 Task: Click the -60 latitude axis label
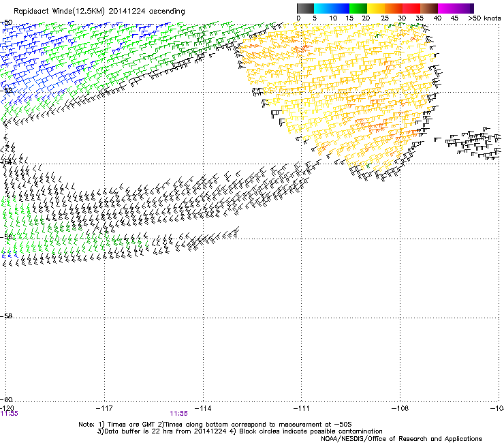[7, 399]
